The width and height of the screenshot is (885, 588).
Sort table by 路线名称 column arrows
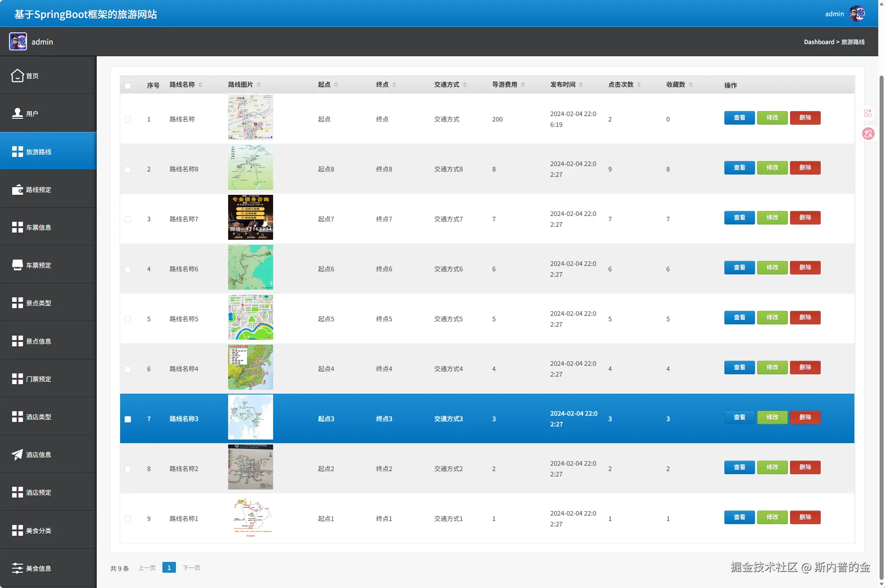200,85
